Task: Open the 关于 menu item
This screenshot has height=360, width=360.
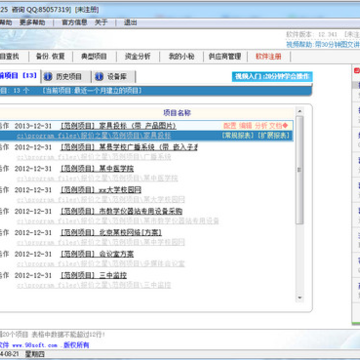Action: 101,23
